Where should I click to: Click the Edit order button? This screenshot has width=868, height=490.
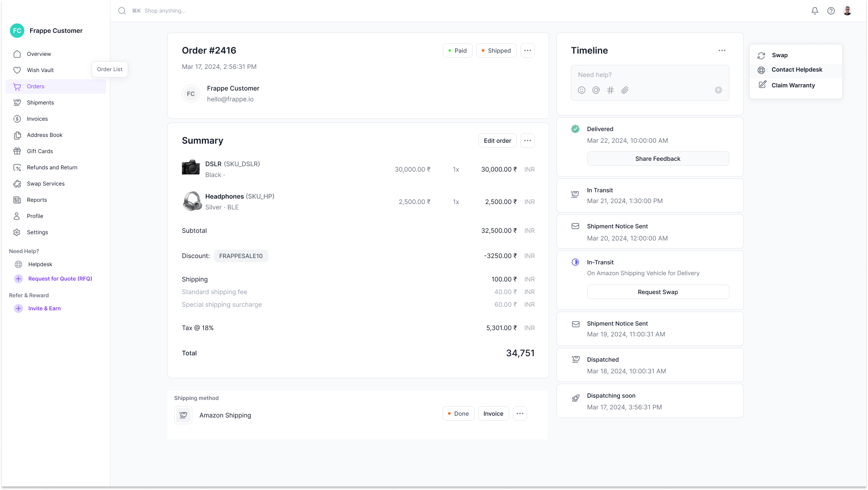click(x=497, y=141)
